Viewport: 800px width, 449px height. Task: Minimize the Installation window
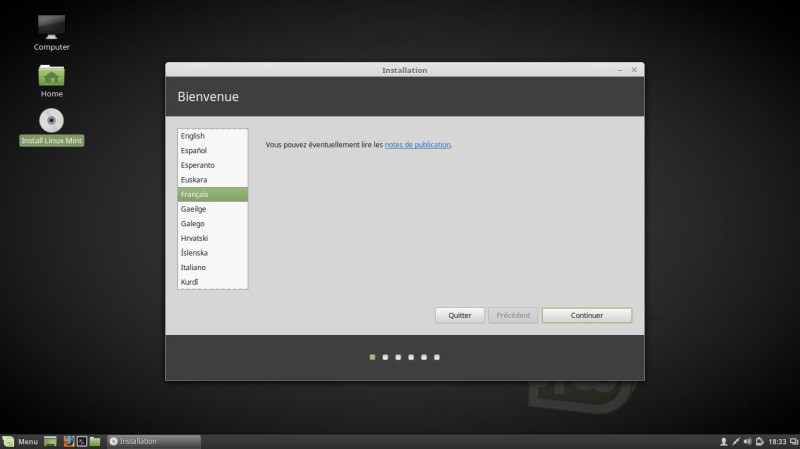(x=620, y=70)
